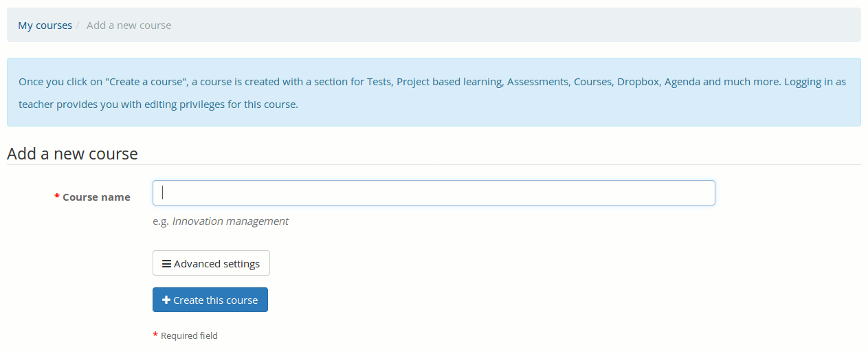Click the Innovation management example hint
This screenshot has height=354, width=868.
click(230, 221)
